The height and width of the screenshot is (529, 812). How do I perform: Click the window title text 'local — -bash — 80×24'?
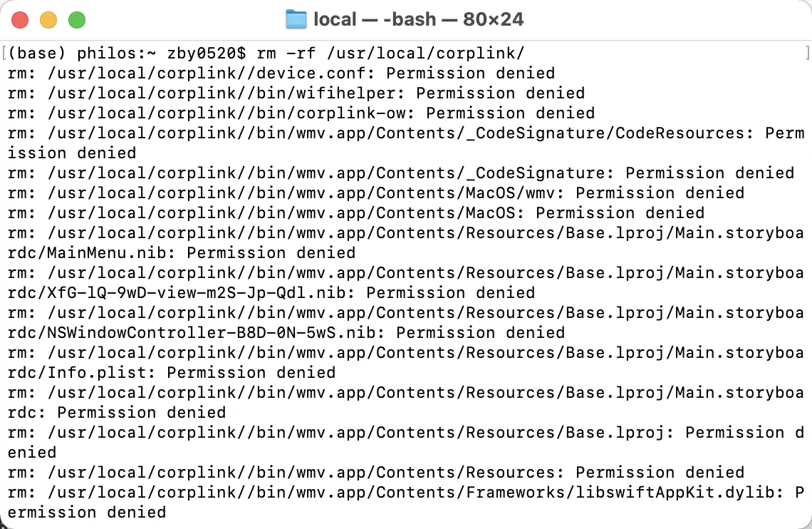pyautogui.click(x=418, y=20)
